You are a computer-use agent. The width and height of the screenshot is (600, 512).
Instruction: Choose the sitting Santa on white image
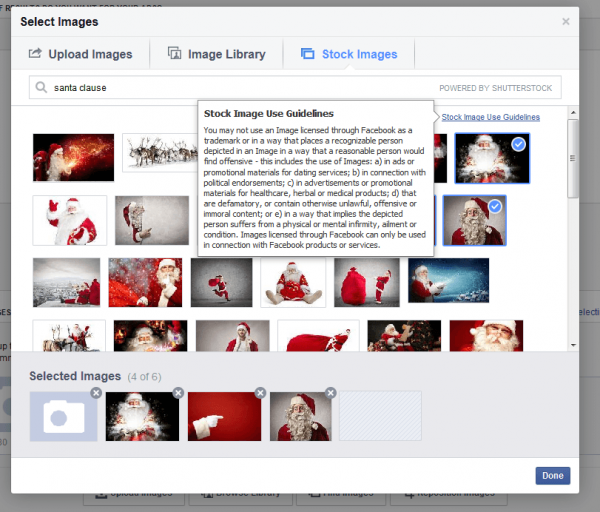293,282
